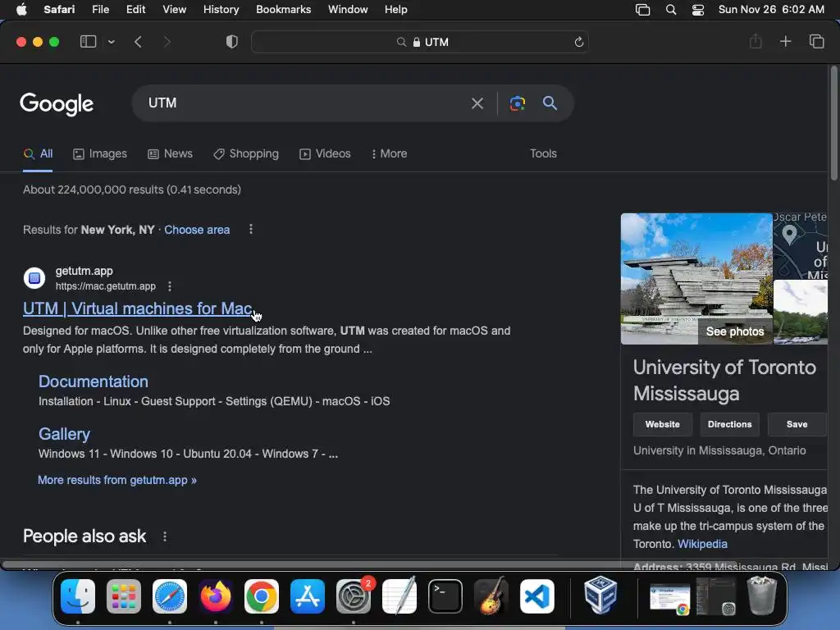The image size is (840, 630).
Task: Open Launchpad from the Dock
Action: pos(124,596)
